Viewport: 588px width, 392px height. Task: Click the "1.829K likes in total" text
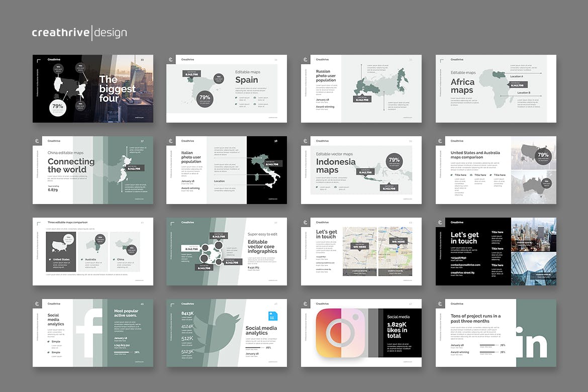tap(397, 331)
